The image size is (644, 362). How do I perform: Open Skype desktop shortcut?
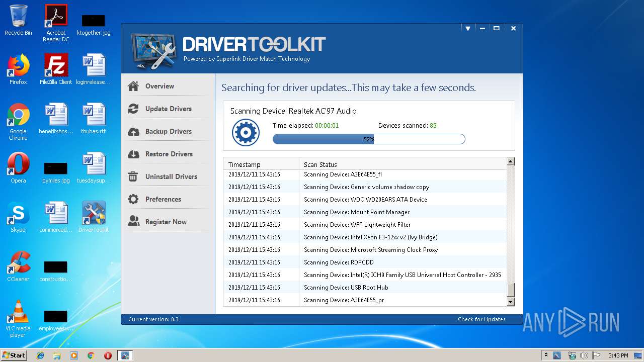18,217
